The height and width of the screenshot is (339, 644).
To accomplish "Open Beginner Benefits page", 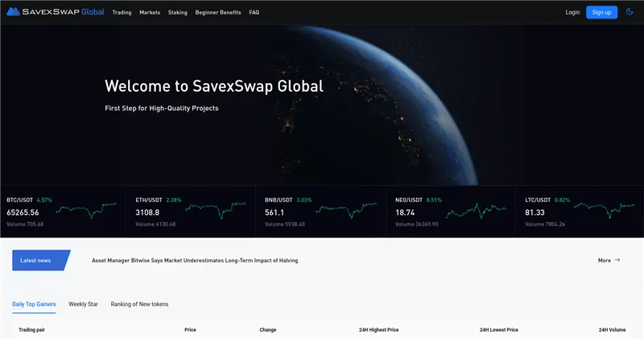I will 218,12.
